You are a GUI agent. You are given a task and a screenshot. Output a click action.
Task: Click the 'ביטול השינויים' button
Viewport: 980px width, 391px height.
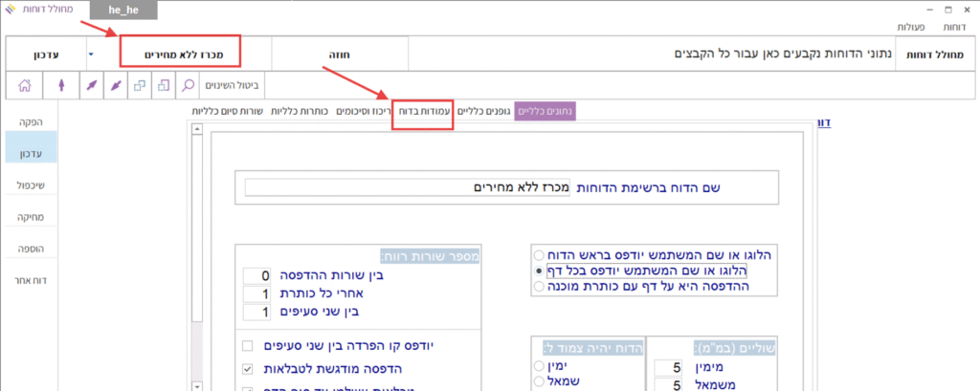[x=234, y=85]
